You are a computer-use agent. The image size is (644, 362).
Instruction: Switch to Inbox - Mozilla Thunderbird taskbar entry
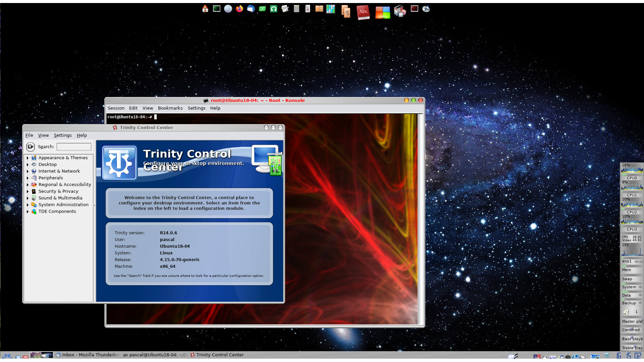click(88, 355)
